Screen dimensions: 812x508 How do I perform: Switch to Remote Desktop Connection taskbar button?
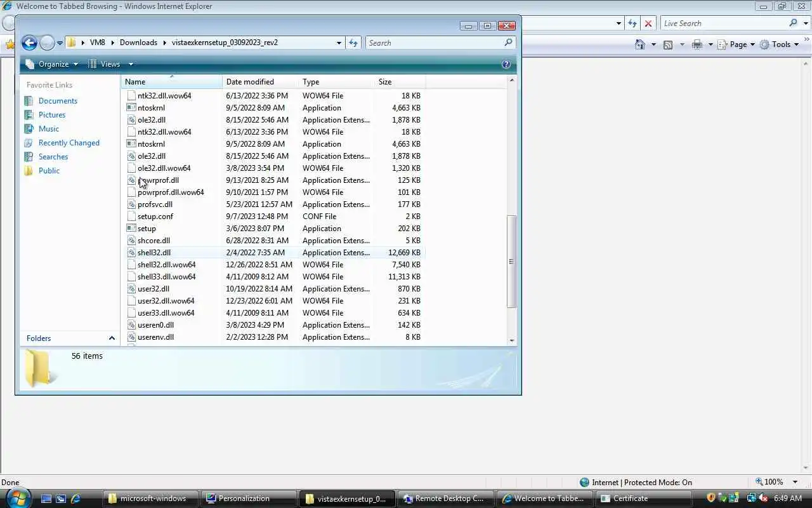pos(447,498)
